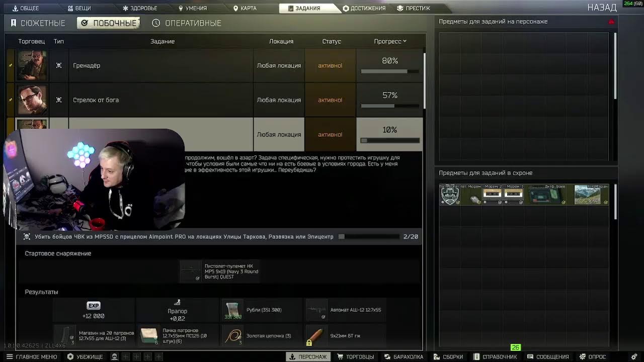Inspect the Золотая цепочка reward icon
Screen dimensions: 644x362
click(232, 335)
